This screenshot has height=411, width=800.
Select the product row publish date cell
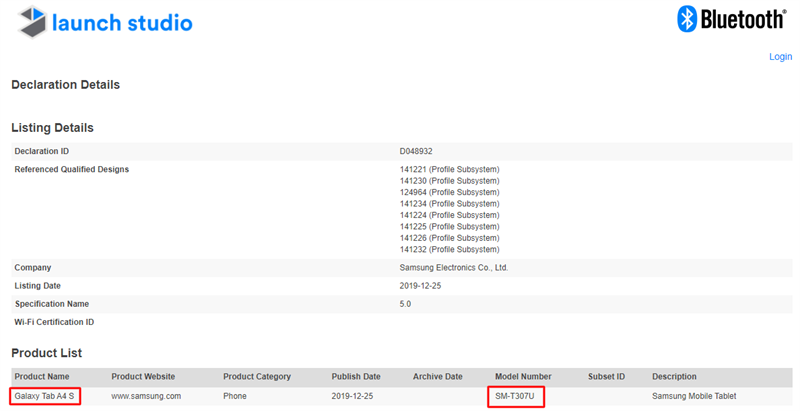(x=352, y=396)
